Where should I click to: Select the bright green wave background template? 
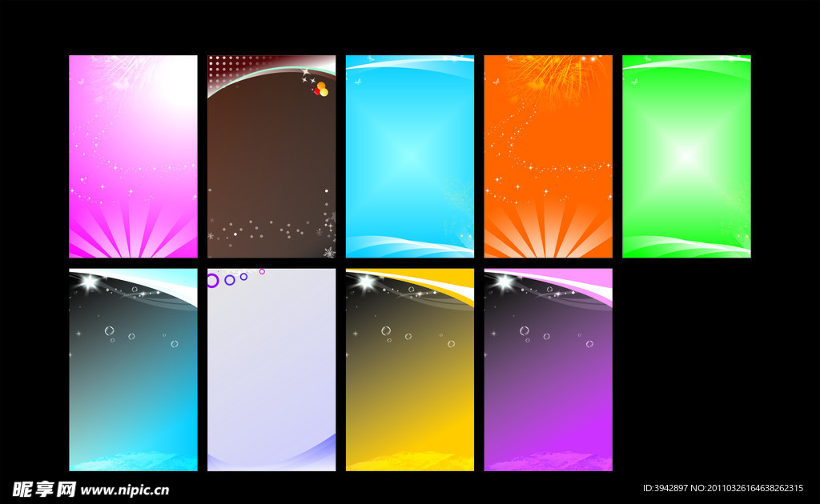pyautogui.click(x=686, y=156)
